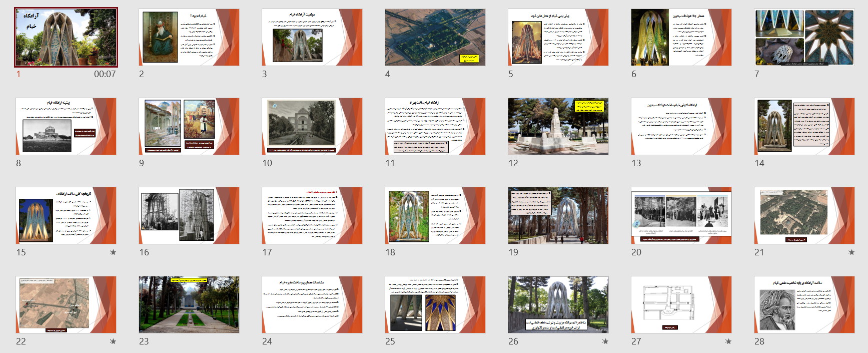The width and height of the screenshot is (868, 353).
Task: Select slide 27 containing the floor plan drawing
Action: pos(681,304)
